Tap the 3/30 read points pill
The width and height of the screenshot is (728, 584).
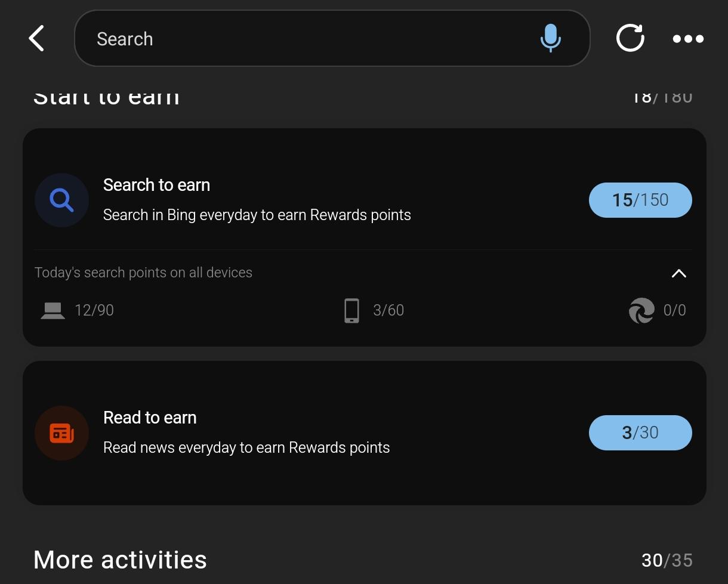[x=640, y=433]
